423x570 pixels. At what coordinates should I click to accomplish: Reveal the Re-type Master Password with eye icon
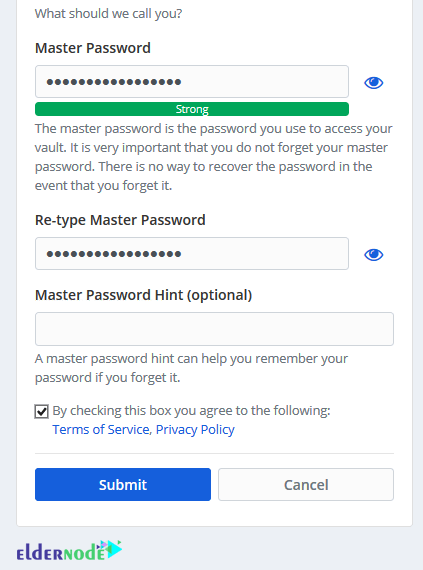point(374,255)
